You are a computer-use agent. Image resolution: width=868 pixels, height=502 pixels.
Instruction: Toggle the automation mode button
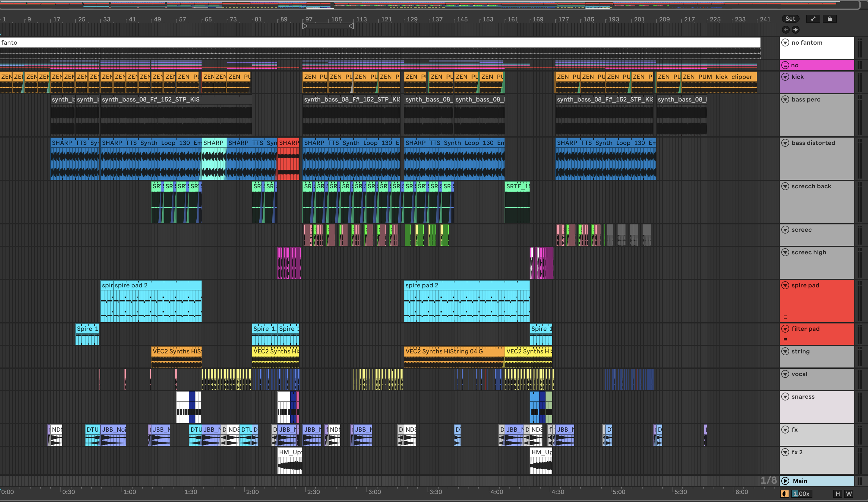(813, 19)
